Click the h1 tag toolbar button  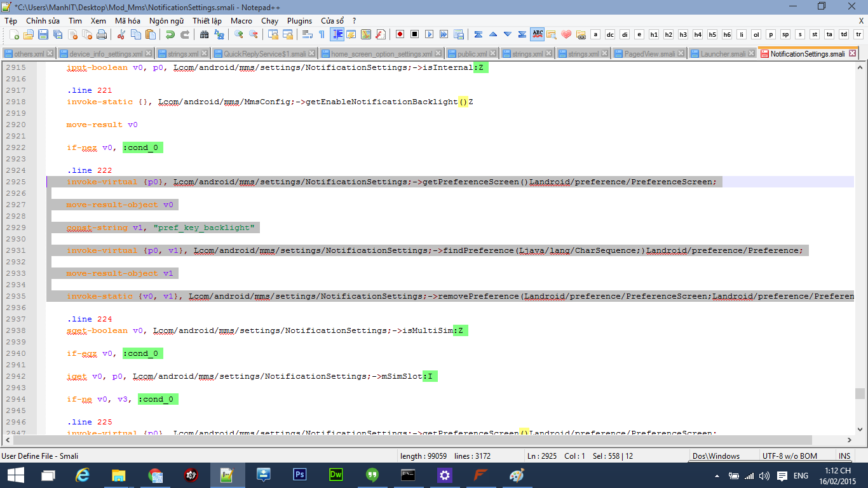coord(654,34)
